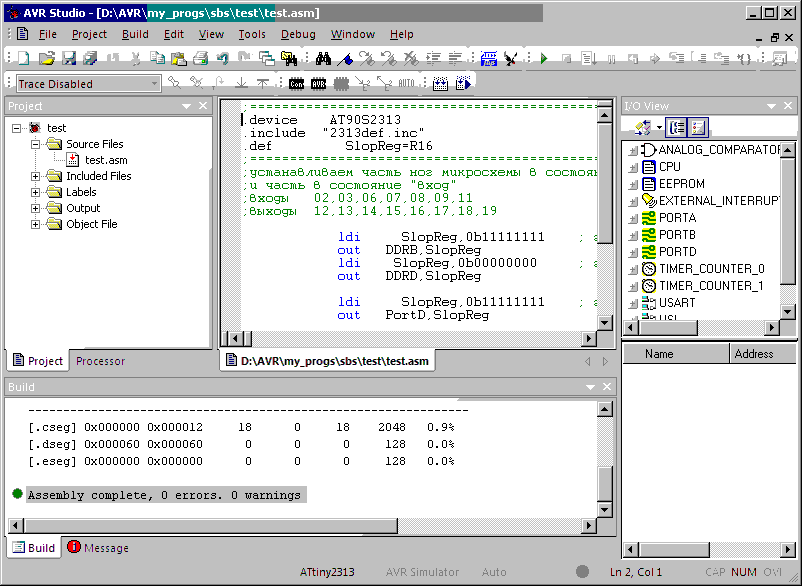This screenshot has width=802, height=586.
Task: Click the Open File folder icon
Action: pyautogui.click(x=47, y=58)
